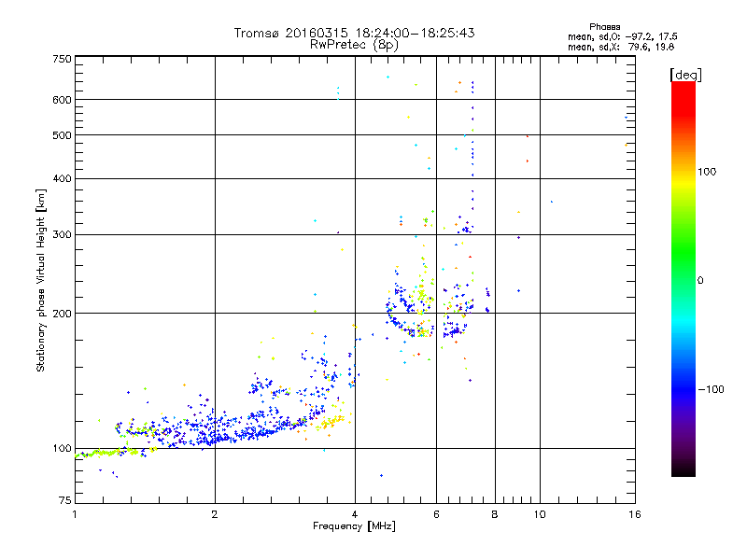Image resolution: width=747 pixels, height=560 pixels.
Task: Click the frequency axis tick label "6"
Action: (x=436, y=514)
